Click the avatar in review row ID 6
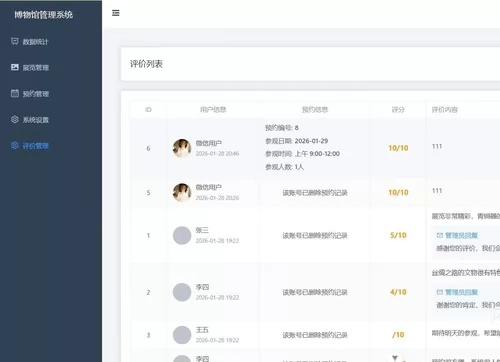500x362 pixels. tap(182, 148)
